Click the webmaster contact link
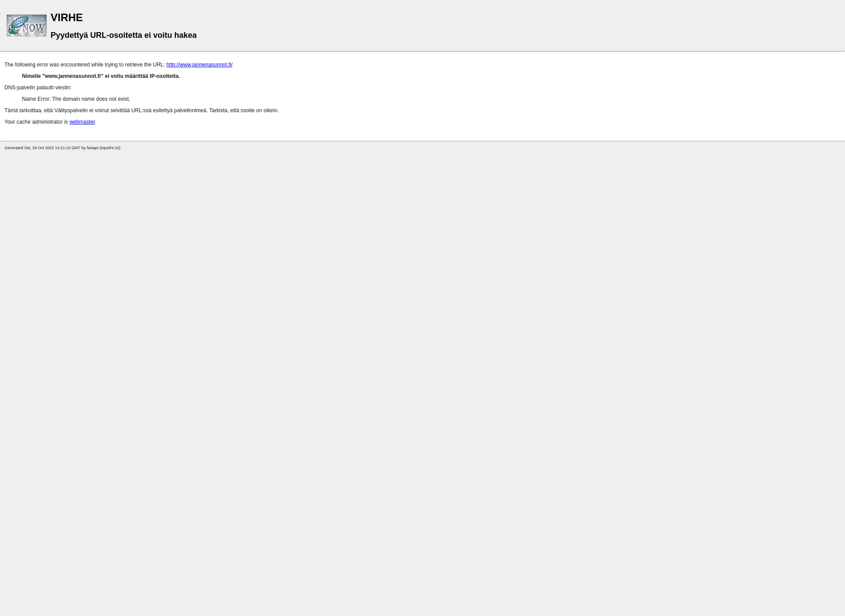This screenshot has height=616, width=845. pos(82,121)
